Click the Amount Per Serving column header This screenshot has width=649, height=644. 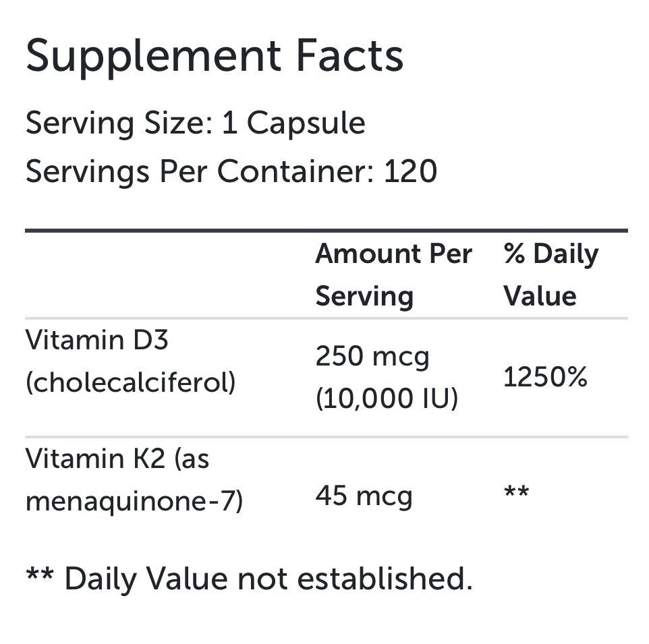point(393,275)
